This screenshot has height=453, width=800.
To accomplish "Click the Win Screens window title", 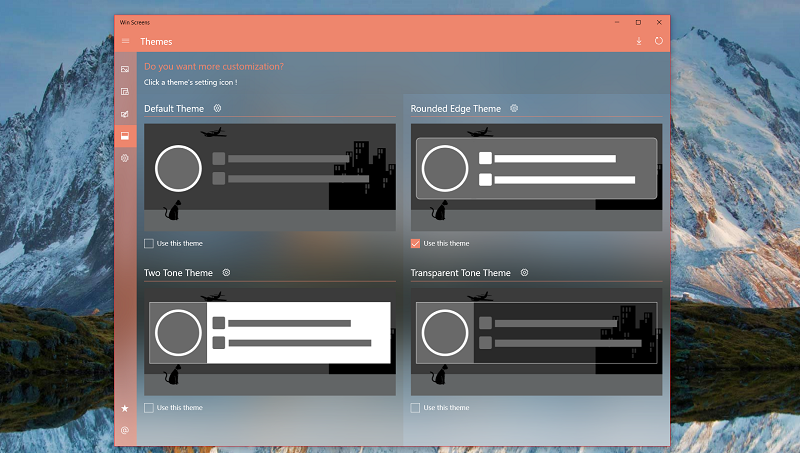I will (135, 22).
